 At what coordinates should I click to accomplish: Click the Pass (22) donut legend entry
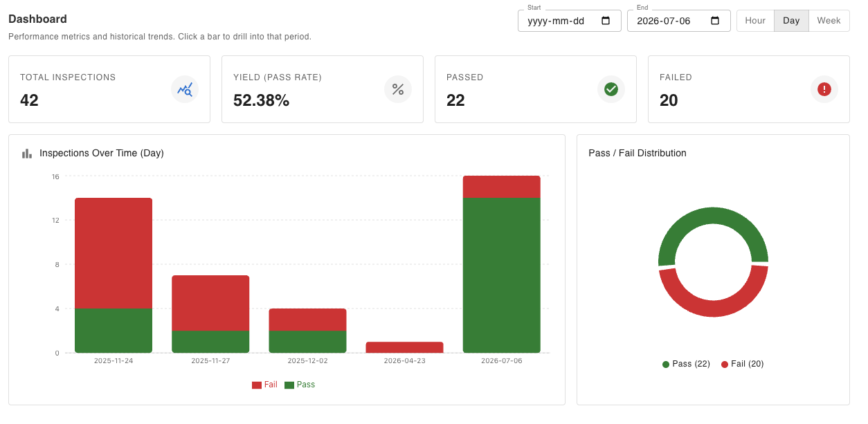687,364
